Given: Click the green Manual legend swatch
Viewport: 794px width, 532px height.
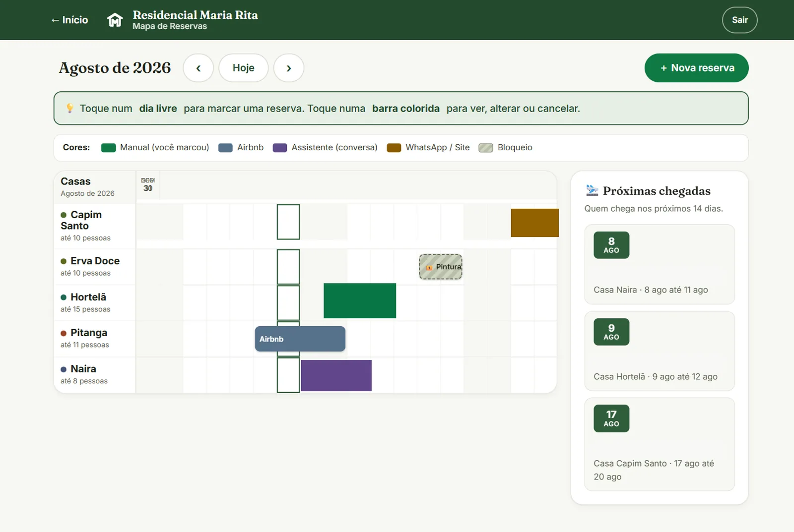Looking at the screenshot, I should (108, 148).
